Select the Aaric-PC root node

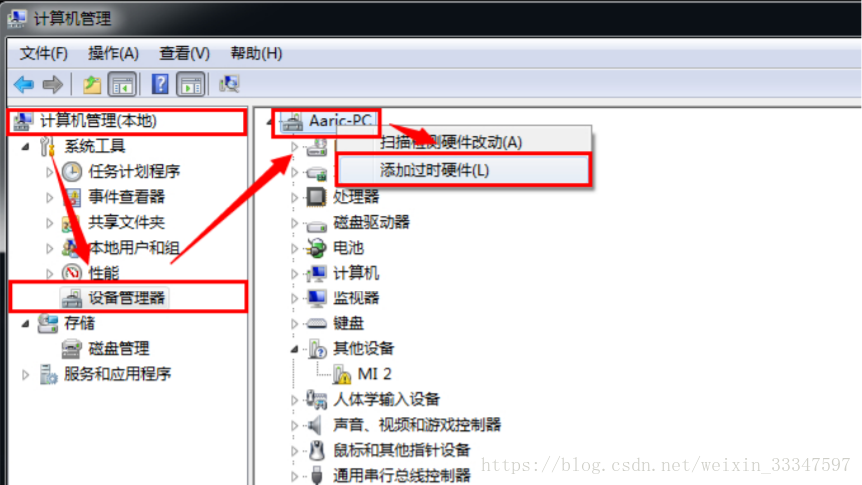coord(329,121)
